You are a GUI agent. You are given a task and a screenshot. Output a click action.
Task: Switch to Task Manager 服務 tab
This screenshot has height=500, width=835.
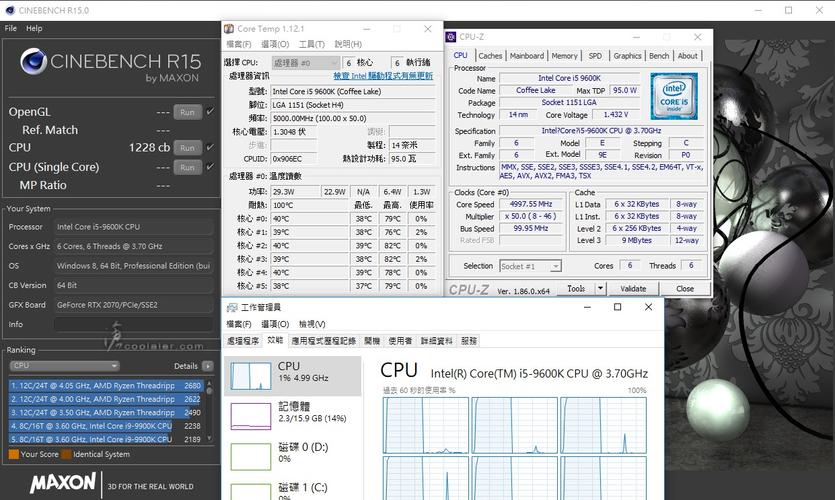point(469,341)
